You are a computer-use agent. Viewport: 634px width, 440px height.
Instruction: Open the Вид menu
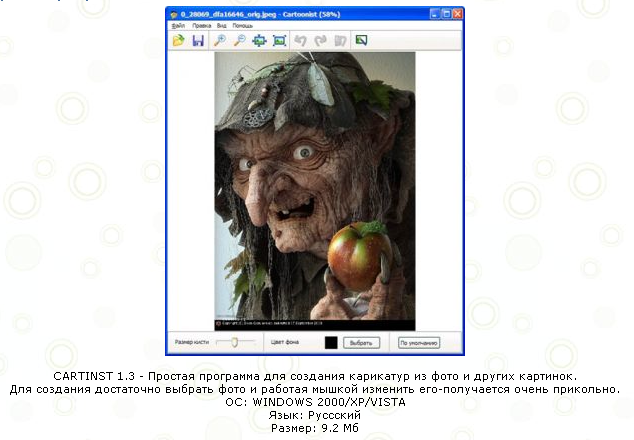point(221,25)
